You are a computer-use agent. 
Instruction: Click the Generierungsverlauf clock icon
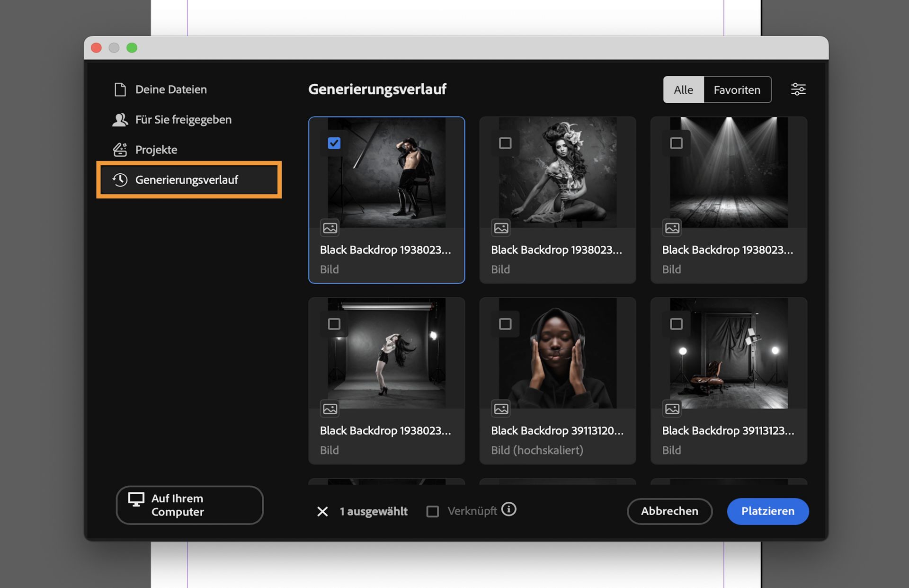[120, 180]
